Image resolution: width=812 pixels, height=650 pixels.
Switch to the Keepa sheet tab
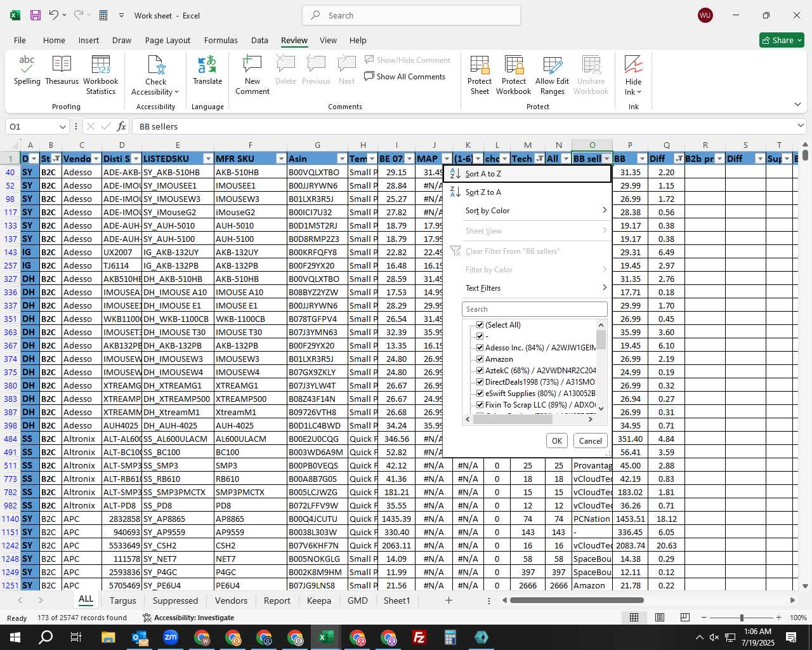318,600
